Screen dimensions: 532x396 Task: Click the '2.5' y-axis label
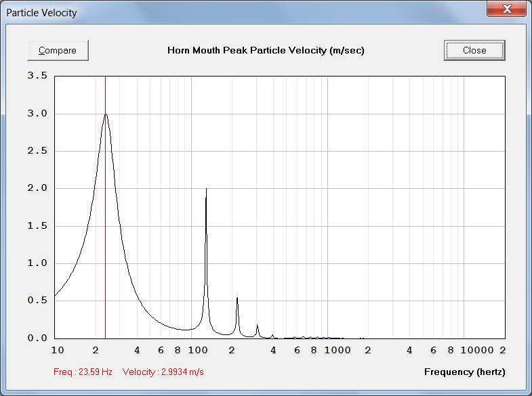click(x=37, y=151)
